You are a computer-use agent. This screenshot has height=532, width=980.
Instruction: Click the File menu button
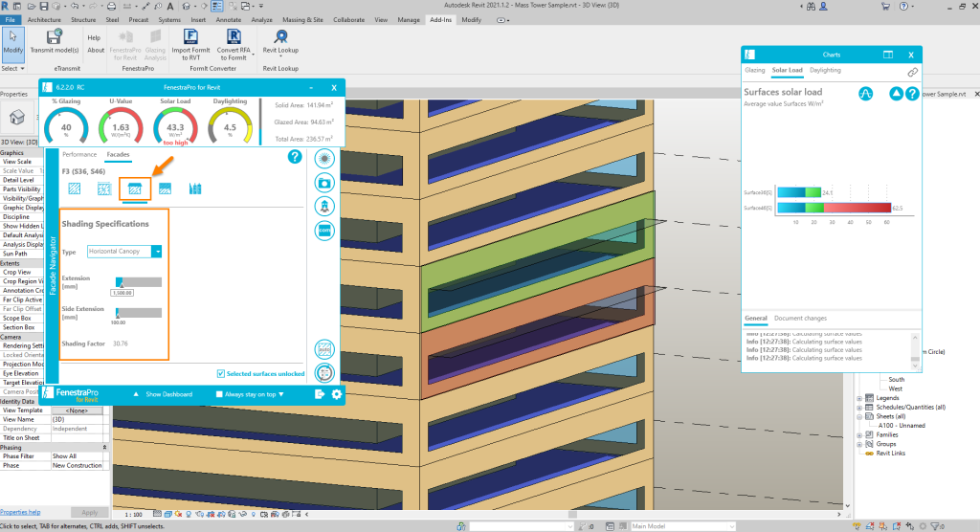pyautogui.click(x=10, y=20)
